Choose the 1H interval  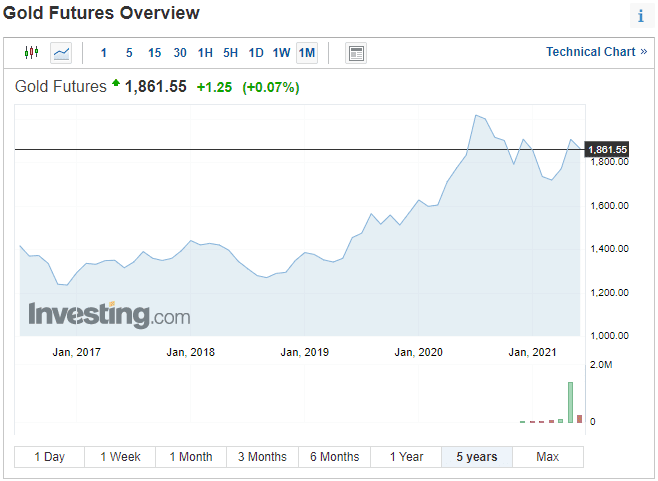tap(205, 53)
